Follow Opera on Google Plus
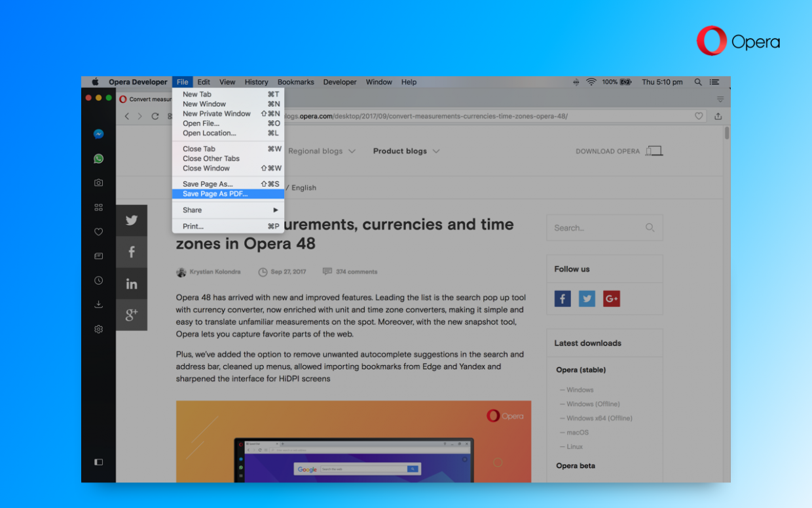Viewport: 812px width, 508px height. click(611, 298)
